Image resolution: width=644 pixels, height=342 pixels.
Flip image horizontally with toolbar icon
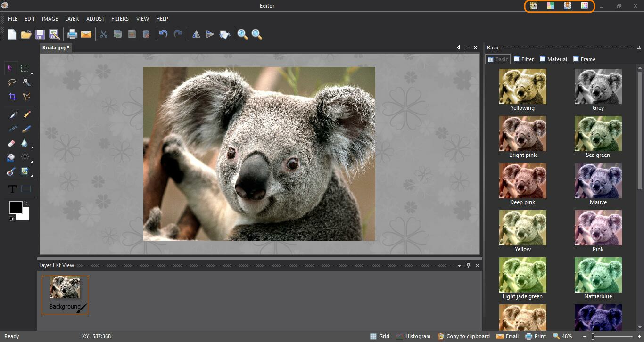point(196,34)
